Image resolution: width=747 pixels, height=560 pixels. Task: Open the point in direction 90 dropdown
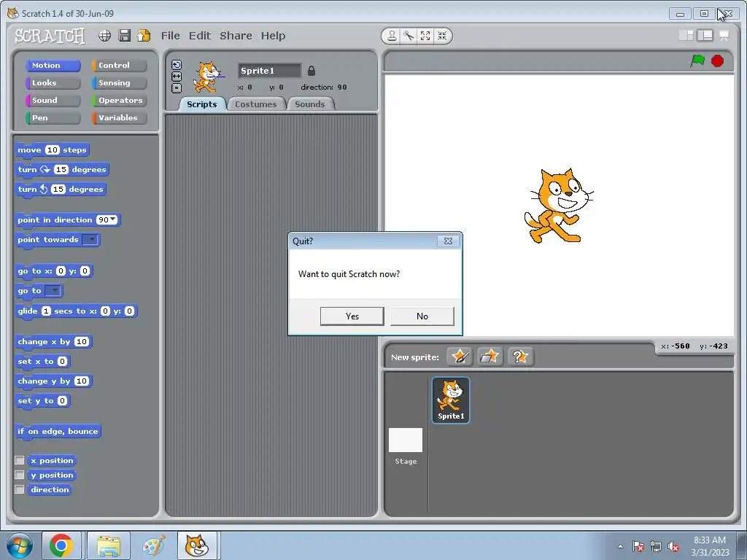(113, 219)
